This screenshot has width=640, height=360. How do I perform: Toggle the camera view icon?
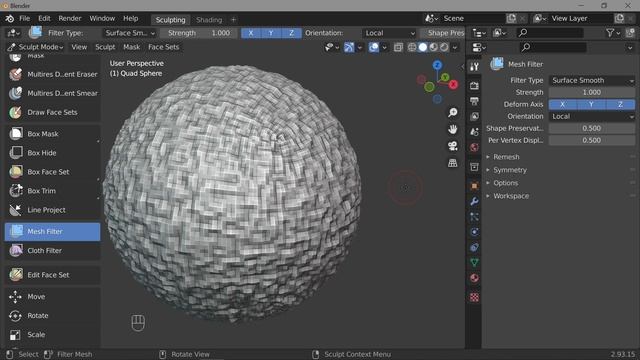(x=453, y=146)
